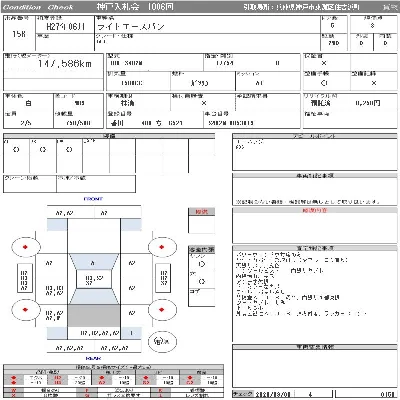
Task: Click the roof center box in car diagram
Action: [94, 280]
